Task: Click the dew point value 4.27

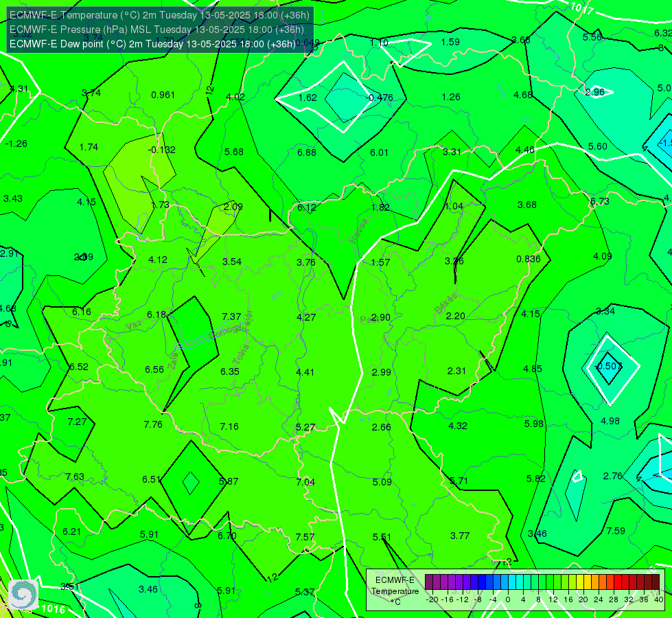Action: click(x=306, y=317)
